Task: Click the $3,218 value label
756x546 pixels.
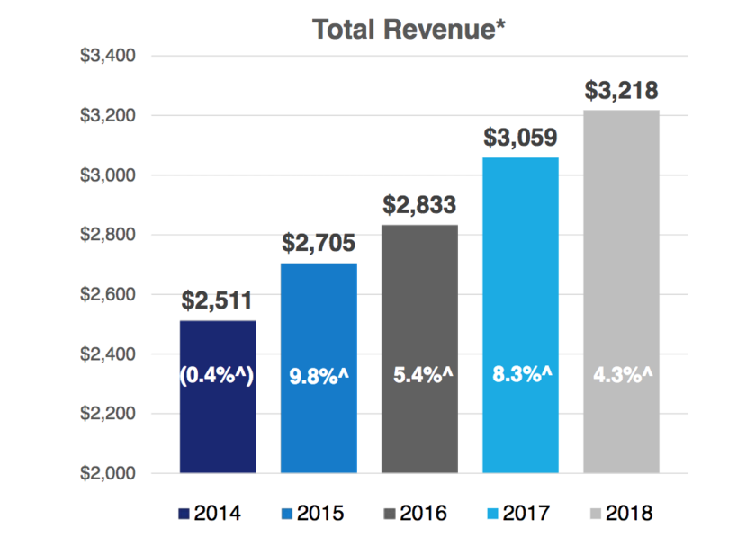Action: [x=621, y=91]
